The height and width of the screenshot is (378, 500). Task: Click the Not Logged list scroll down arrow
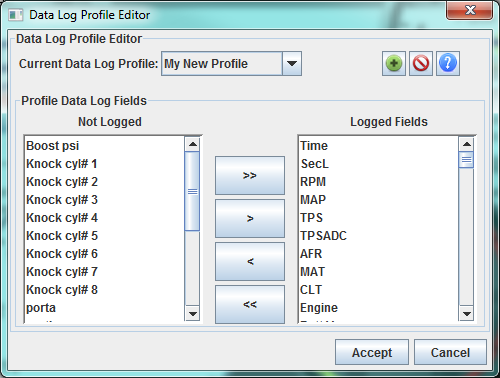tap(192, 313)
